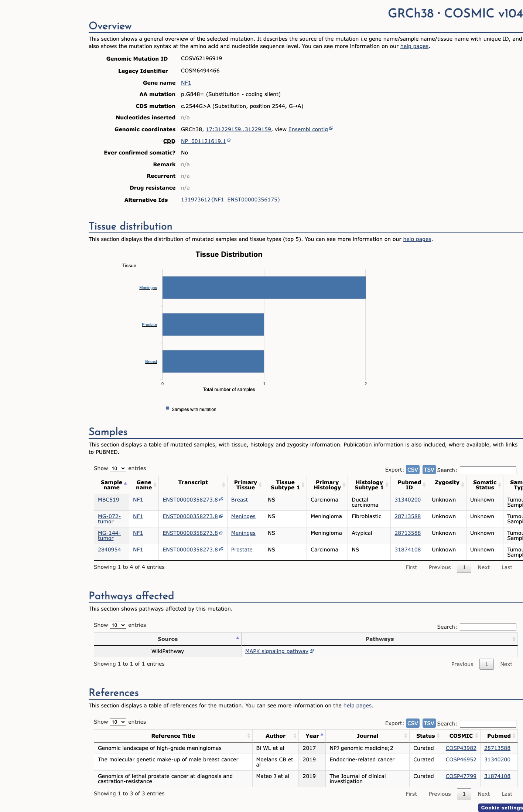Sort References by Author

(276, 736)
